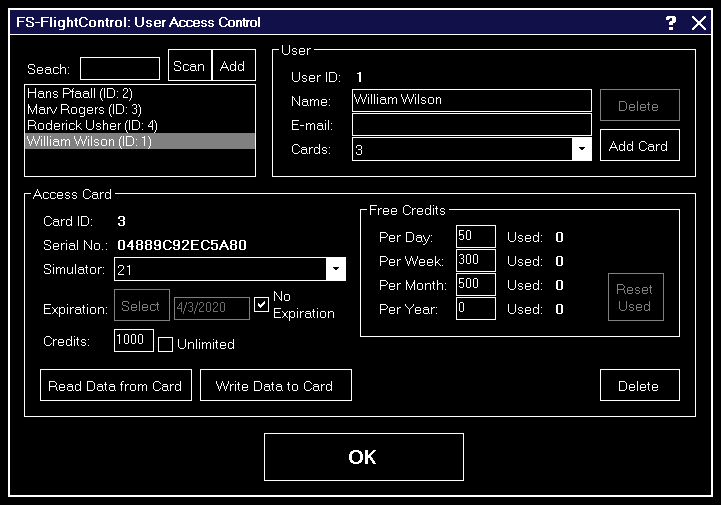Click the disabled user Delete button
The width and height of the screenshot is (721, 505).
pyautogui.click(x=640, y=105)
